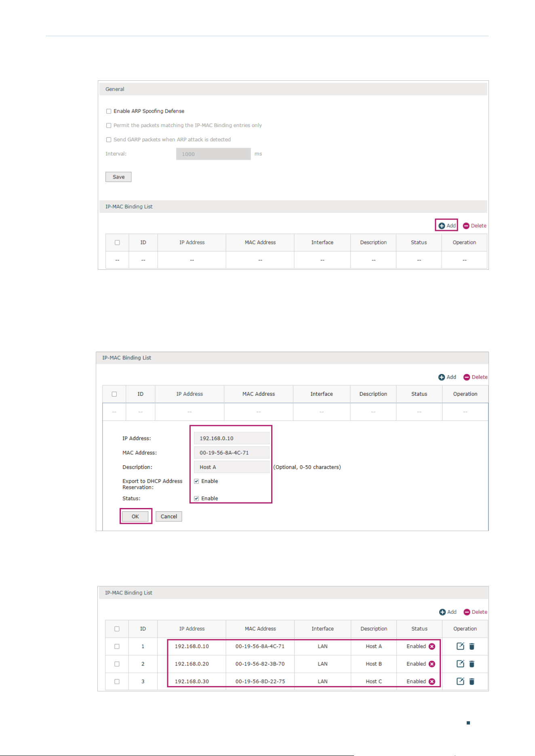Screen dimensions: 535x756
Task: Click Delete above the IP address entry form
Action: point(476,377)
